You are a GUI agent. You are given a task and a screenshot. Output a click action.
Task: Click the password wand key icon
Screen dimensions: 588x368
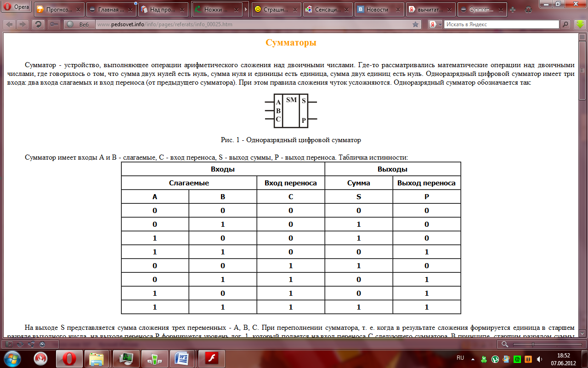(x=54, y=24)
